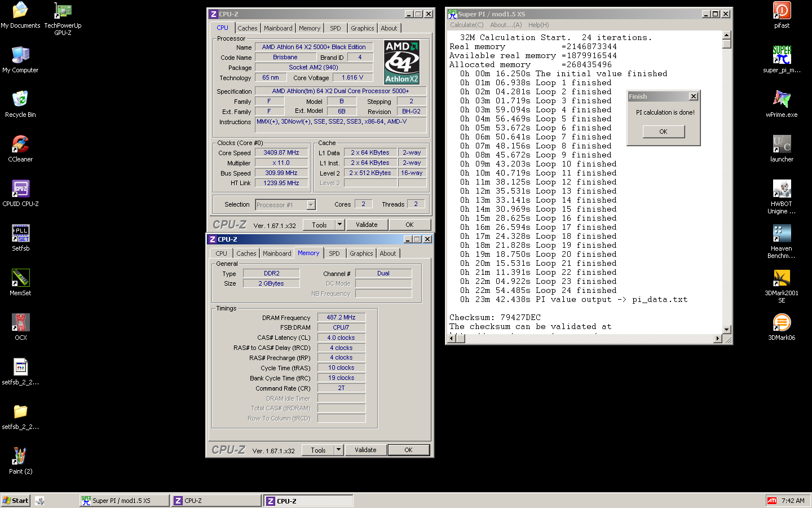Open About...(A) menu in Super PI
The height and width of the screenshot is (508, 812).
point(506,25)
